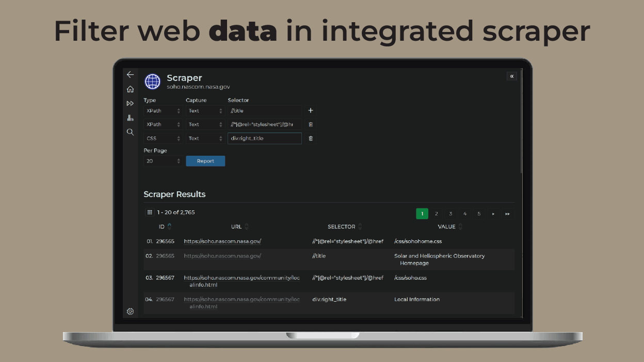Click value /css/sohohome.css
644x362 pixels.
pyautogui.click(x=418, y=241)
